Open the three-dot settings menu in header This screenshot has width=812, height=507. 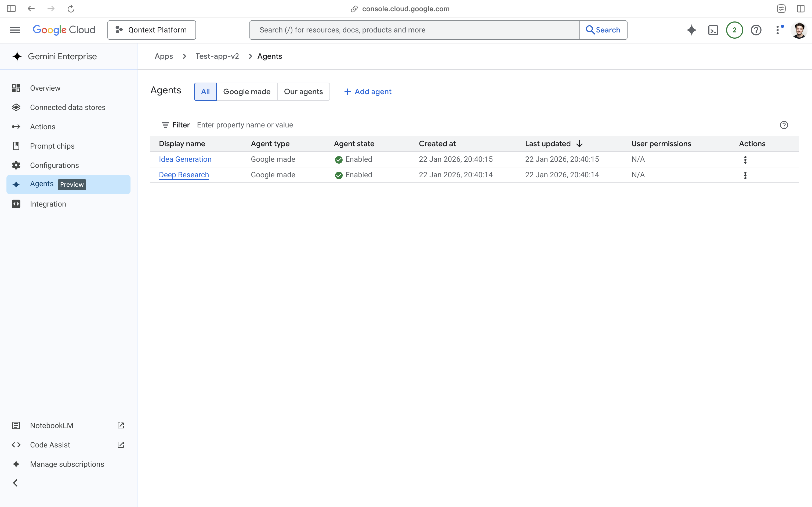pos(778,30)
